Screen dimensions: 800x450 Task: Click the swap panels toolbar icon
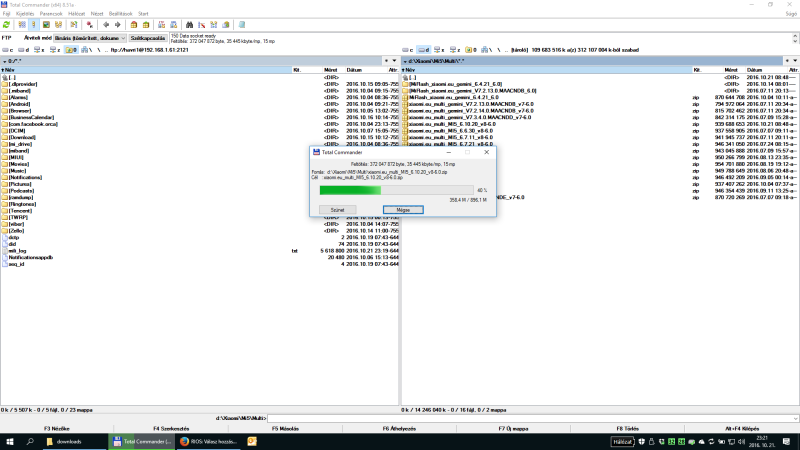point(73,24)
